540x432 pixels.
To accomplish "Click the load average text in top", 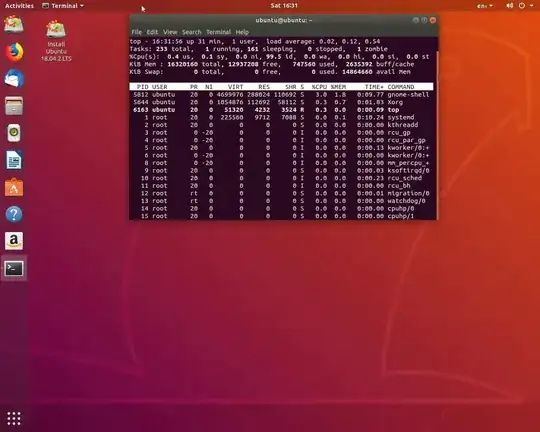I will click(x=323, y=41).
